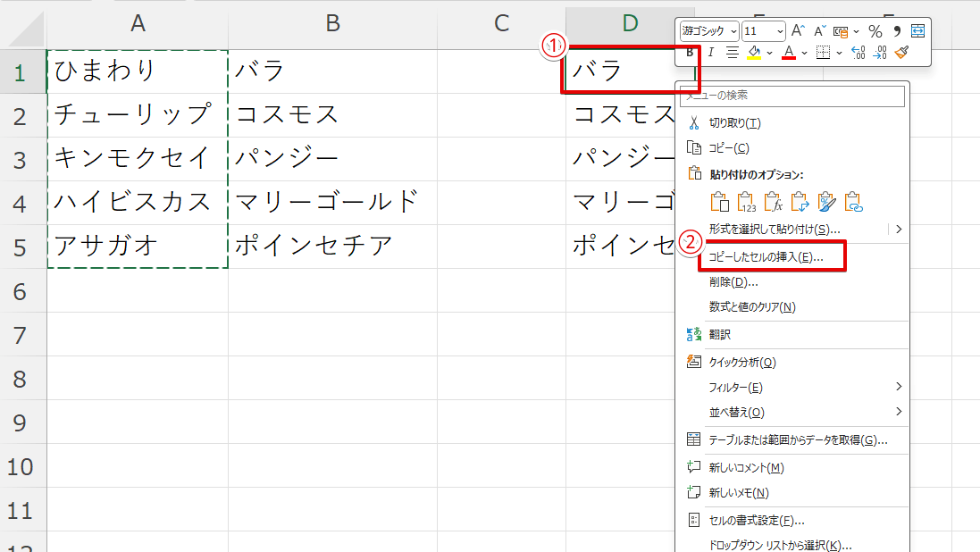Toggle italic formatting in mini toolbar
980x552 pixels.
(711, 53)
